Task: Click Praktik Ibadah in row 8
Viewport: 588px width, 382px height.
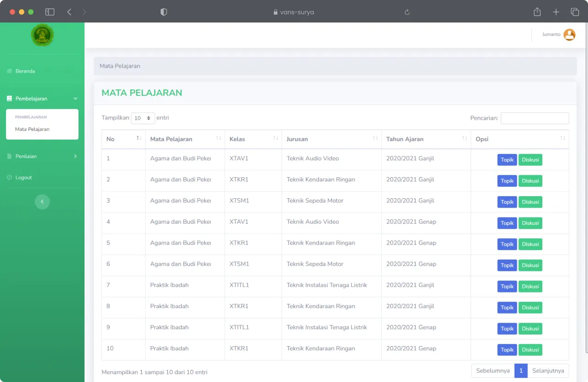Action: tap(170, 306)
